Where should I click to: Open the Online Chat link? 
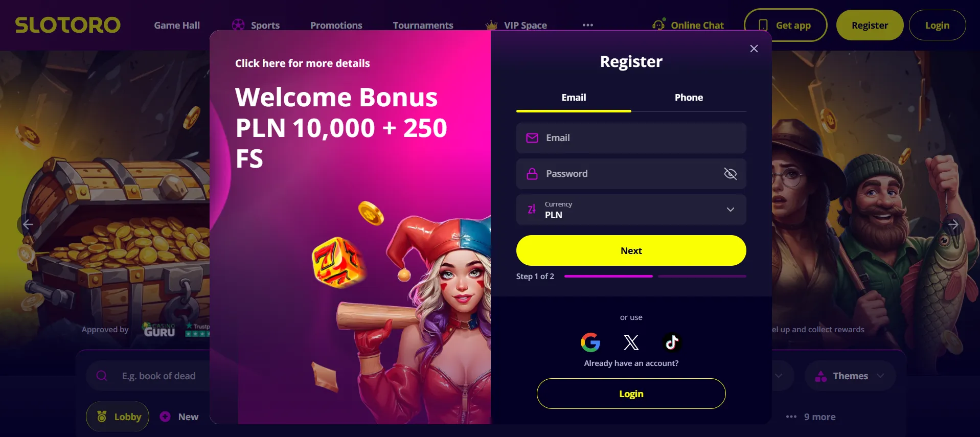click(x=688, y=25)
